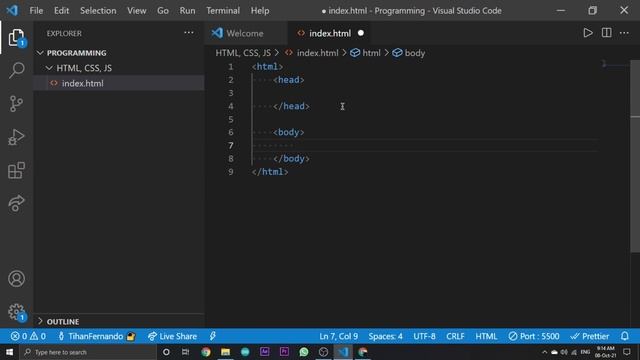The width and height of the screenshot is (640, 360).
Task: Click the VS Code logo in title bar
Action: [x=12, y=10]
